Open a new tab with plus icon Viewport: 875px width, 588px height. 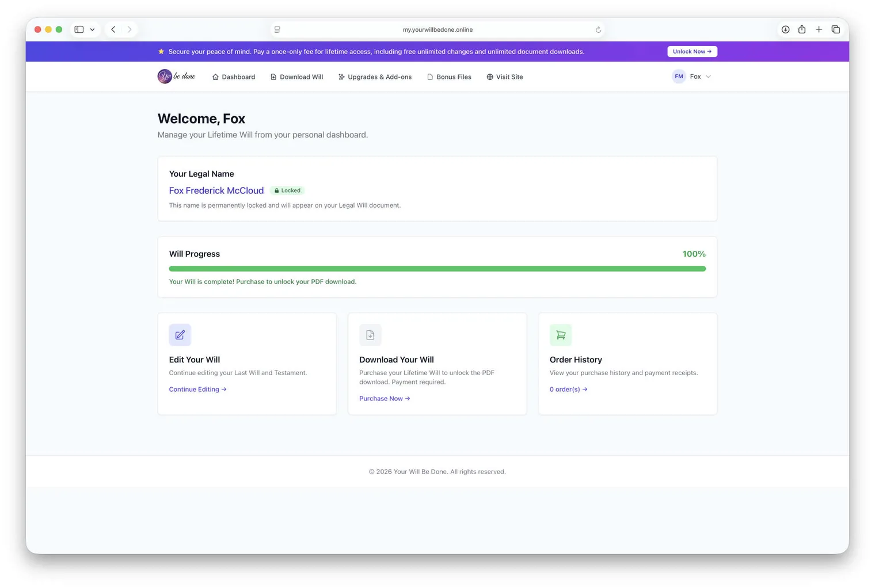point(819,29)
